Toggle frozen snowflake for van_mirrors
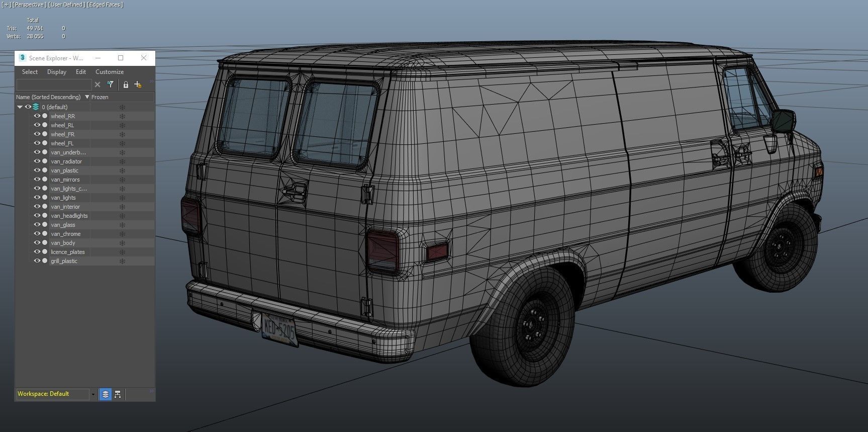This screenshot has width=868, height=432. click(122, 180)
